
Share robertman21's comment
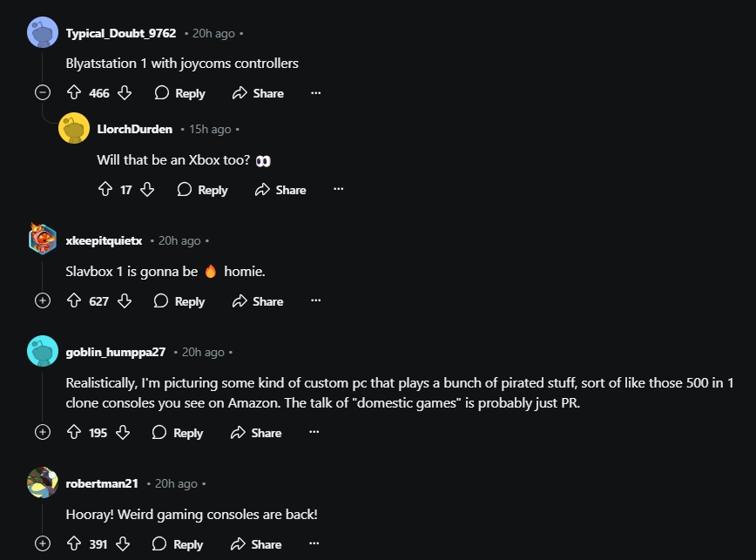[256, 544]
